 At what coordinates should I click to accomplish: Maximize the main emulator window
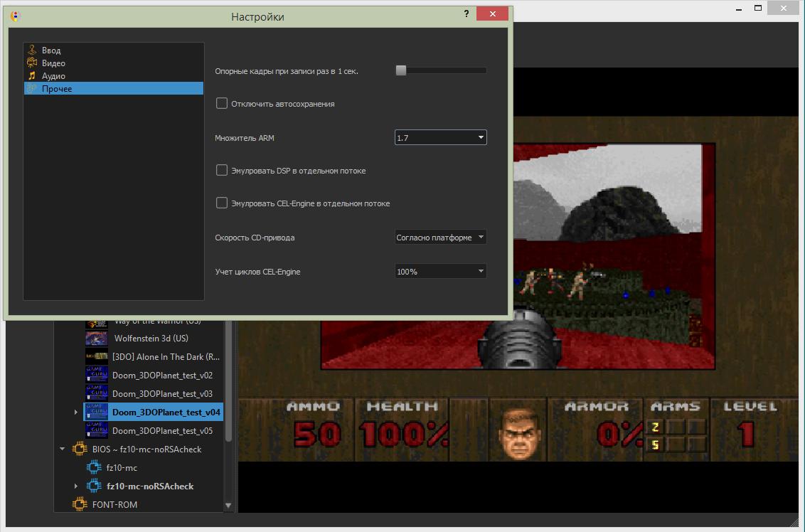coord(758,9)
